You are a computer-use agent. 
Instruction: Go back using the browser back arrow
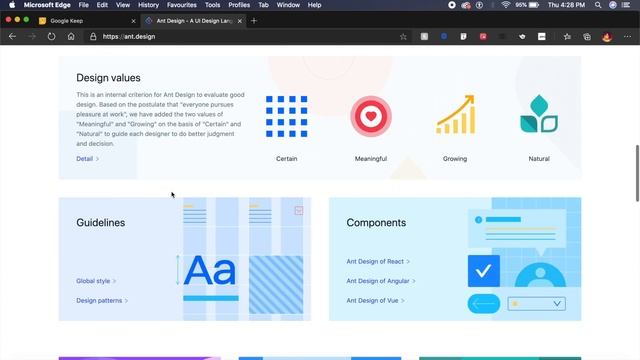12,37
